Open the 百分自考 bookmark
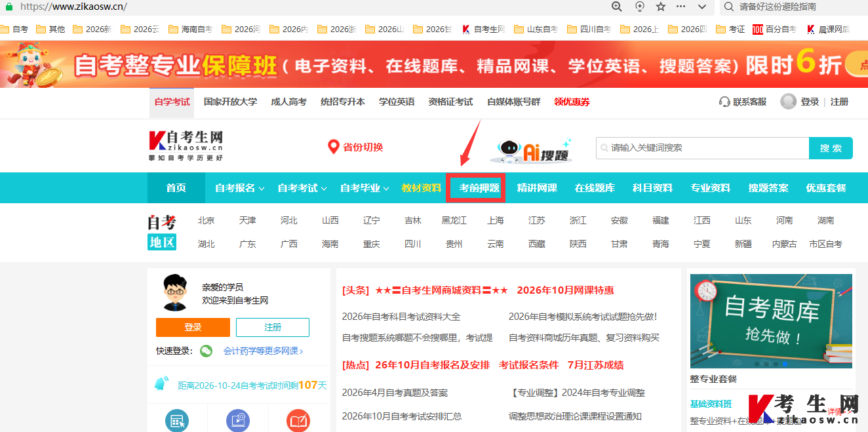 (x=774, y=29)
